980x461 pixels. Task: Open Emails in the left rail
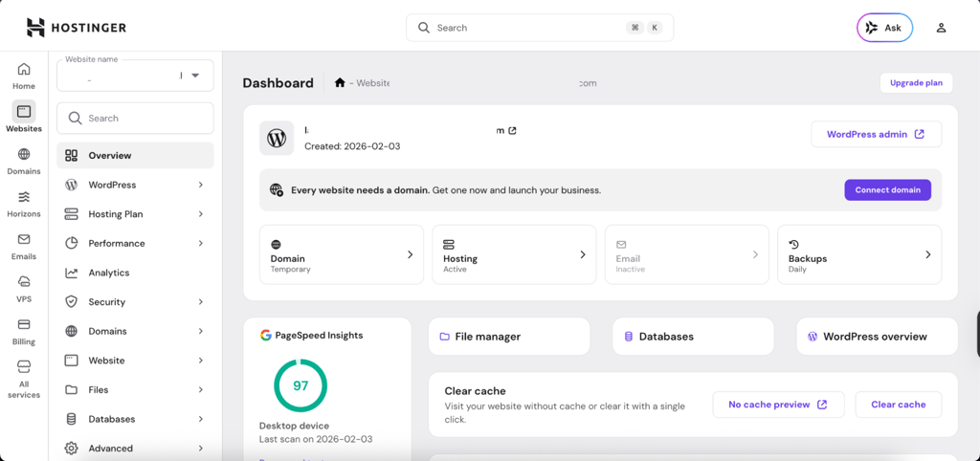24,246
